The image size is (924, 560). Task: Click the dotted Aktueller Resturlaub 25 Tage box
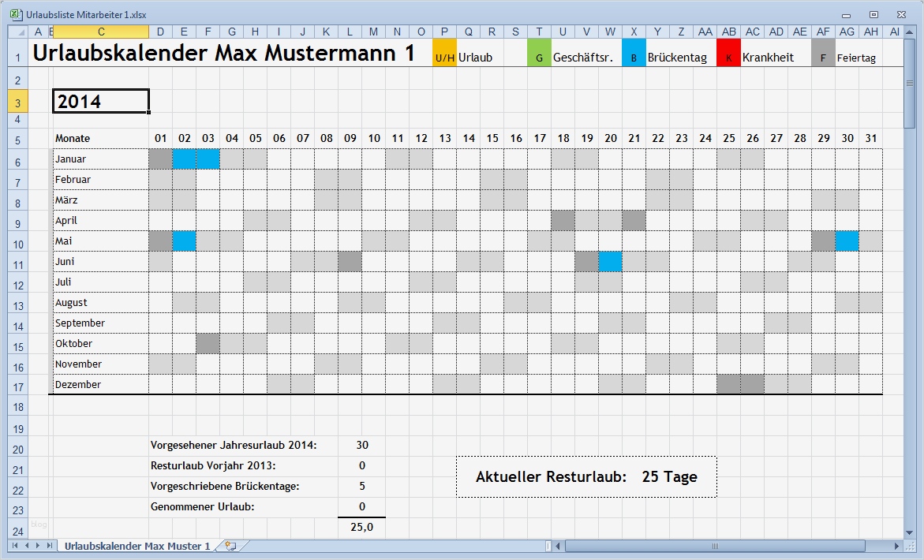(586, 476)
